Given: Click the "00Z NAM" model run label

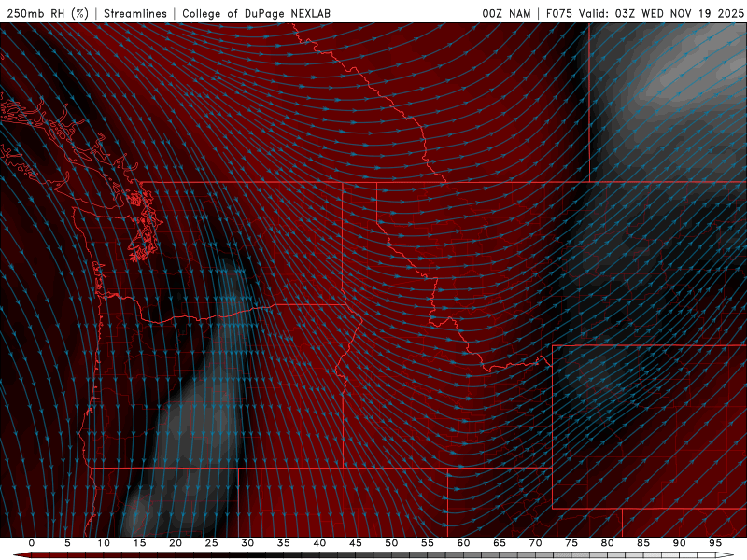Looking at the screenshot, I should 506,13.
